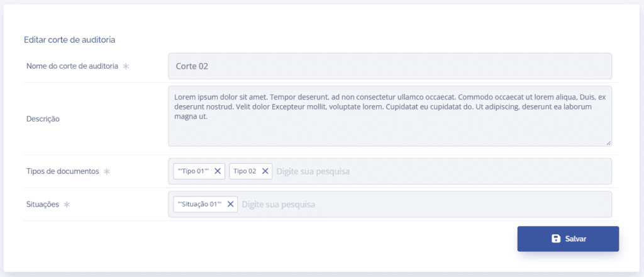Focus the name field containing Corte 02

click(390, 65)
